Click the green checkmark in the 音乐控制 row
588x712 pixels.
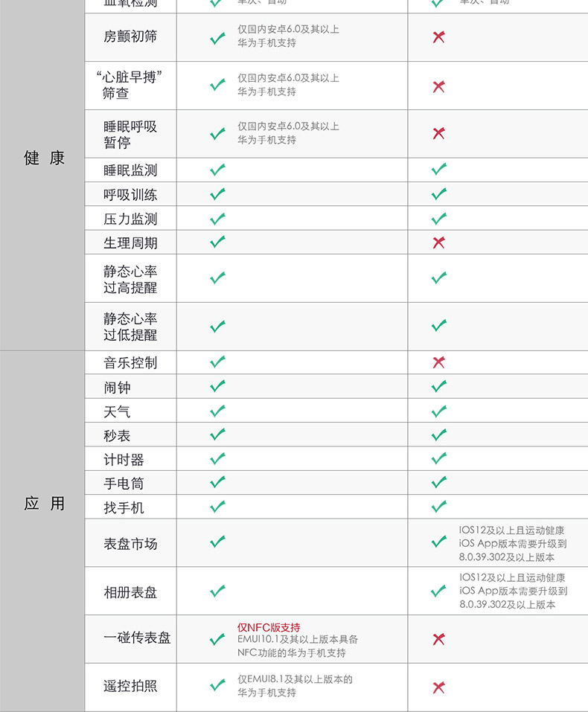217,362
